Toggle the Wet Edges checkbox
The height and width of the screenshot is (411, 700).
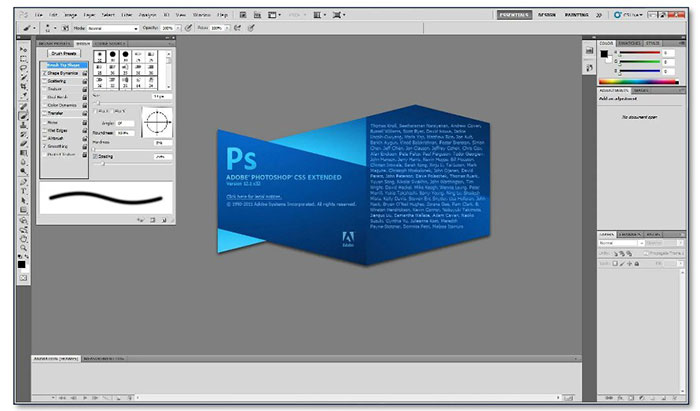click(45, 130)
